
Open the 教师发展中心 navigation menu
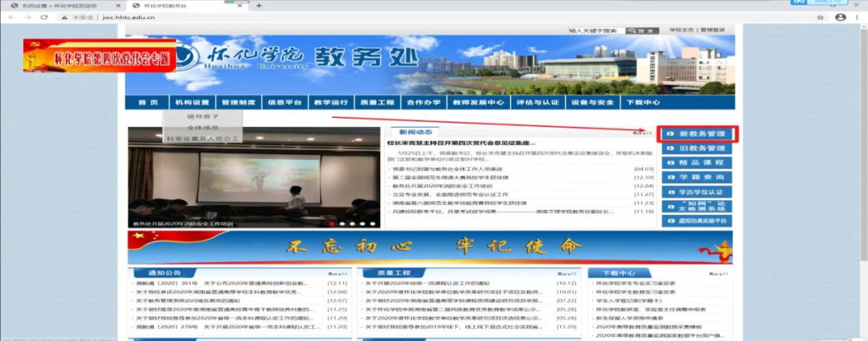tap(478, 102)
